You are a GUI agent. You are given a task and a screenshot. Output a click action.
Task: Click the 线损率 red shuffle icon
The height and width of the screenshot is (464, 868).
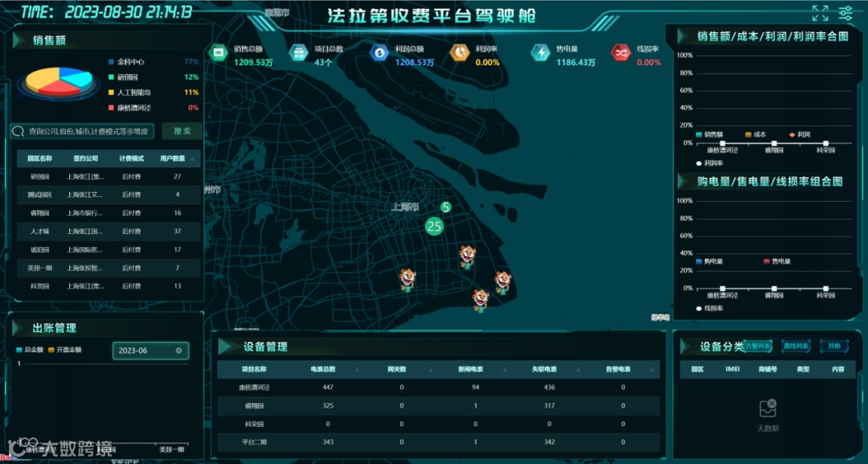pyautogui.click(x=620, y=53)
